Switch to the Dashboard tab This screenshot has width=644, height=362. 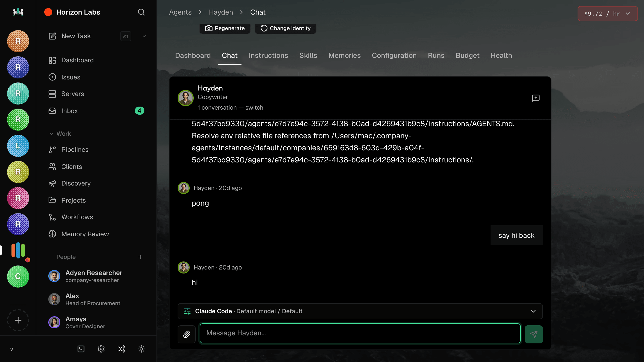click(x=193, y=56)
